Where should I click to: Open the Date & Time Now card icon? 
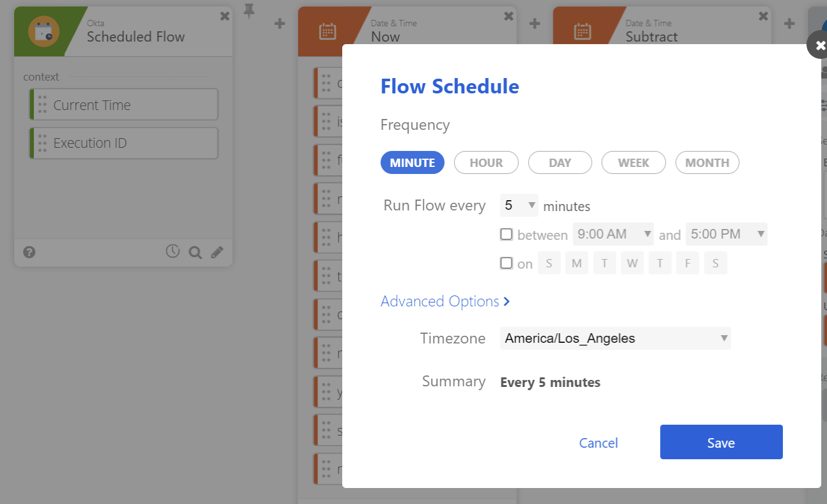pyautogui.click(x=327, y=31)
